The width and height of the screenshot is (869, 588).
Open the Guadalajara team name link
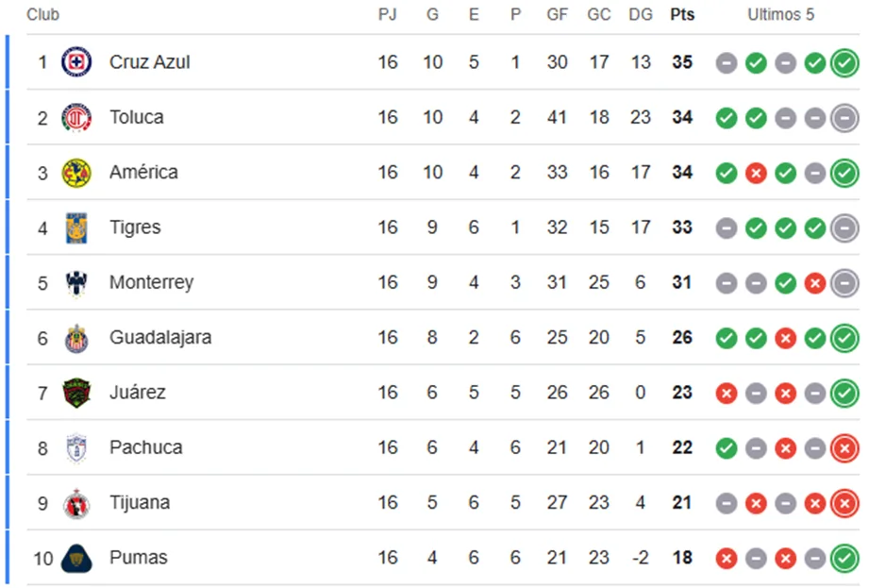click(x=160, y=338)
